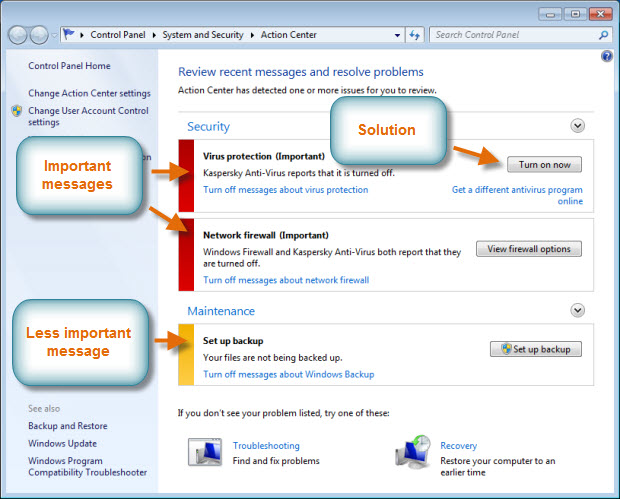Open Turn off messages about virus protection

coord(285,190)
